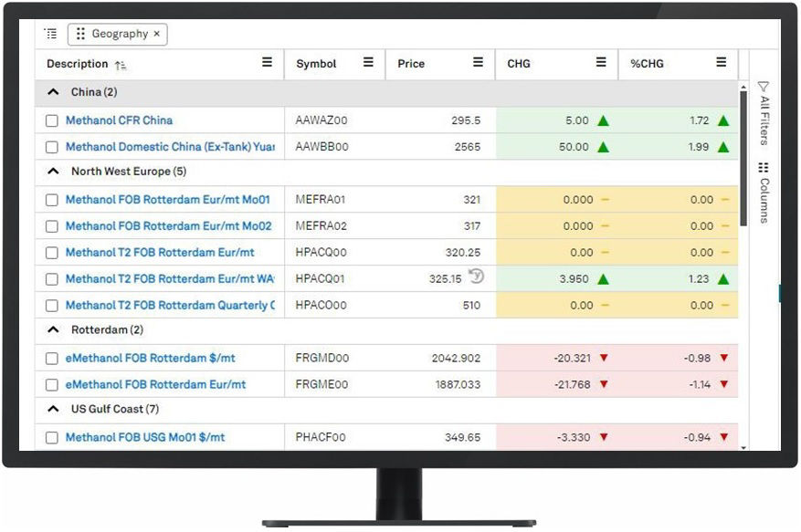This screenshot has height=532, width=801.
Task: Open Methanol FOB Rotterdam Eur/mt Mo01 link
Action: [168, 200]
